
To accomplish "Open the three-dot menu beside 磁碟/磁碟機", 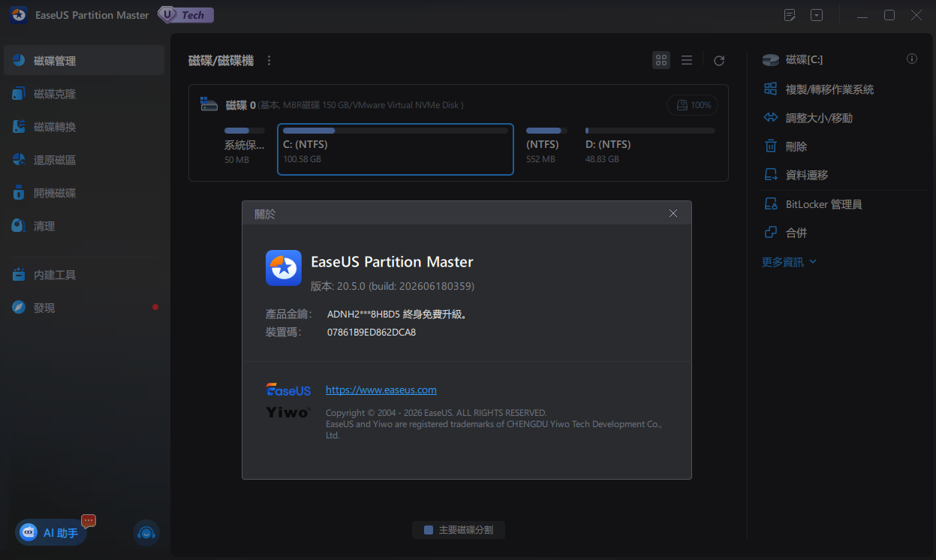I will [269, 61].
